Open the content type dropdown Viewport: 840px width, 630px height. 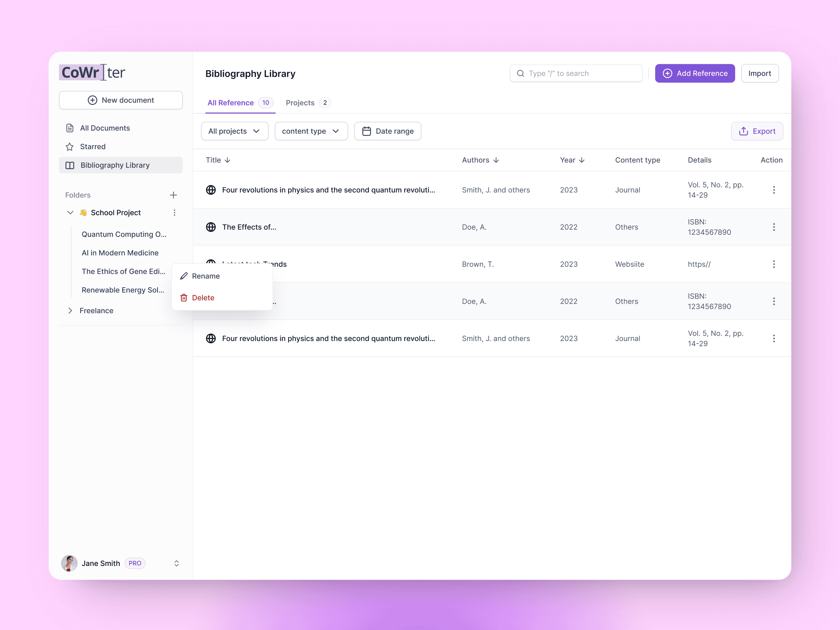(x=311, y=131)
